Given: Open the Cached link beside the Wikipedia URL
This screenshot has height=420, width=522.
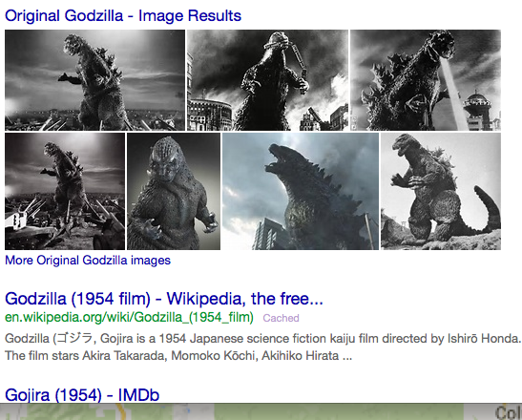Looking at the screenshot, I should 281,318.
